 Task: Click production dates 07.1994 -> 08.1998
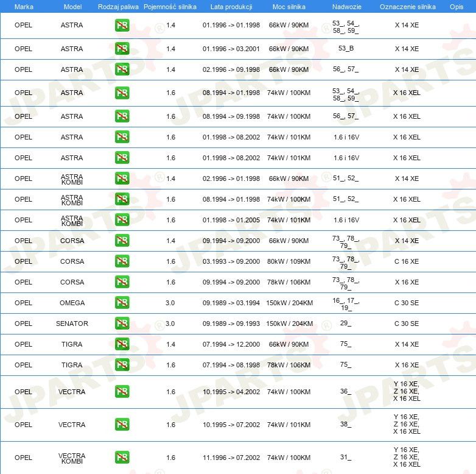[x=231, y=365]
